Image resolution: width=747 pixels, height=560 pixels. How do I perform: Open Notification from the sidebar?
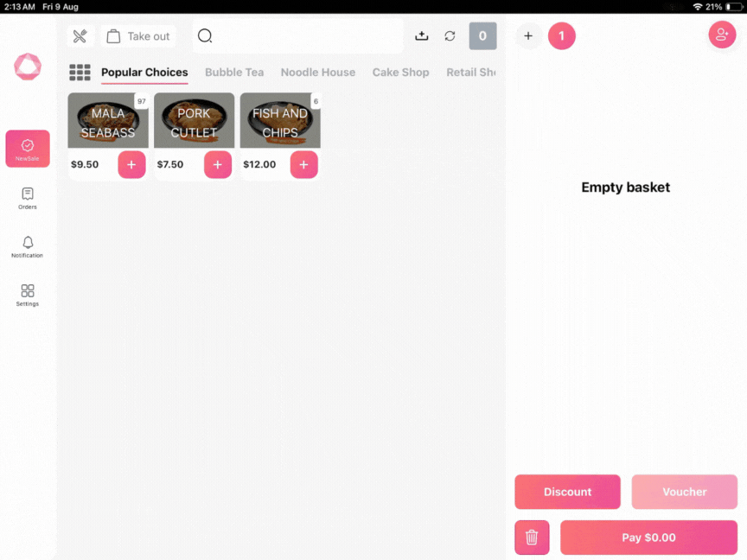(x=28, y=247)
